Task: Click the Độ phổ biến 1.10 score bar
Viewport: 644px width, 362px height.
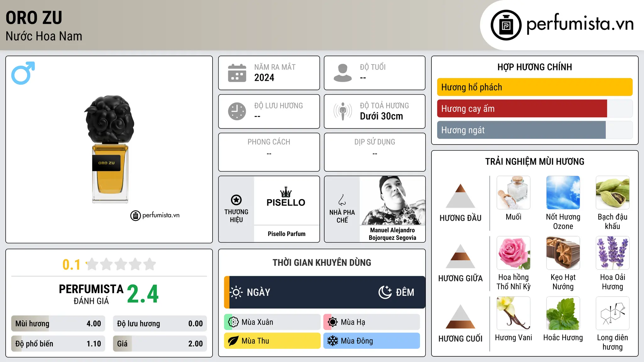Action: coord(58,344)
